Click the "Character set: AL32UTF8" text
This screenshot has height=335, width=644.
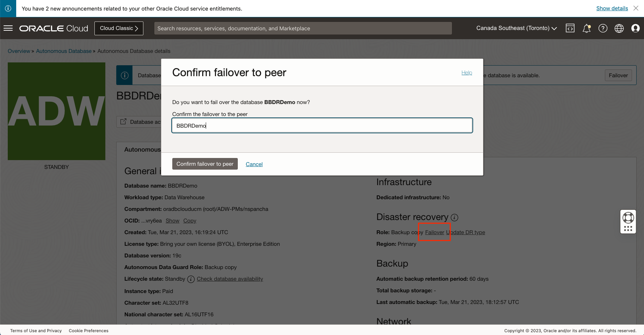point(156,303)
